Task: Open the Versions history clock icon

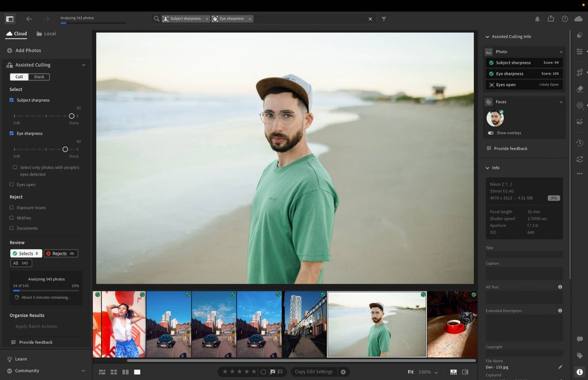Action: [x=580, y=143]
